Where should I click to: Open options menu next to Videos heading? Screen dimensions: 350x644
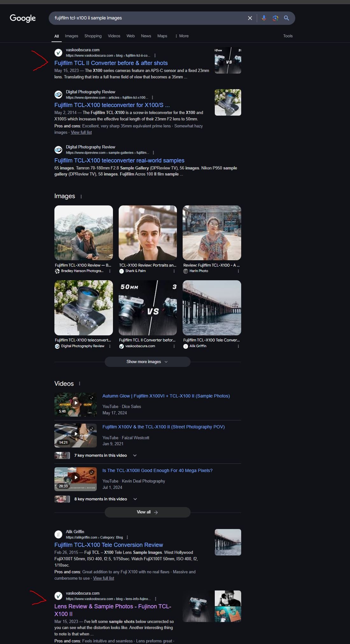[80, 384]
